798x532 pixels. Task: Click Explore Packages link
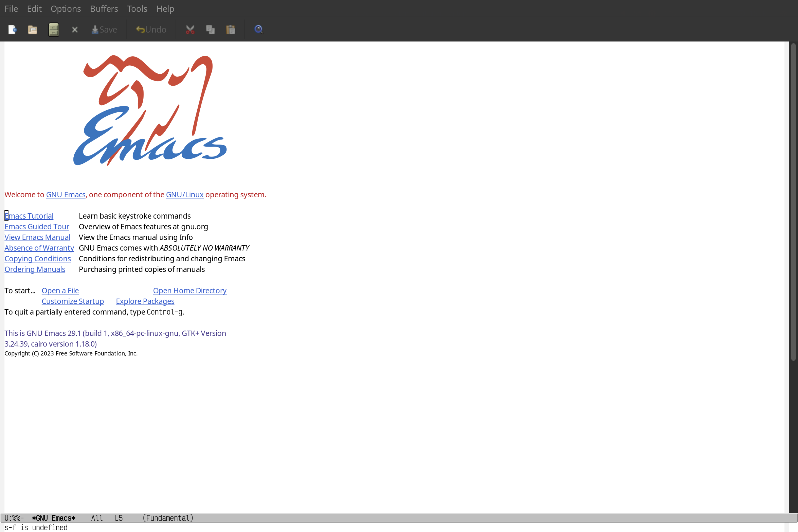coord(145,301)
